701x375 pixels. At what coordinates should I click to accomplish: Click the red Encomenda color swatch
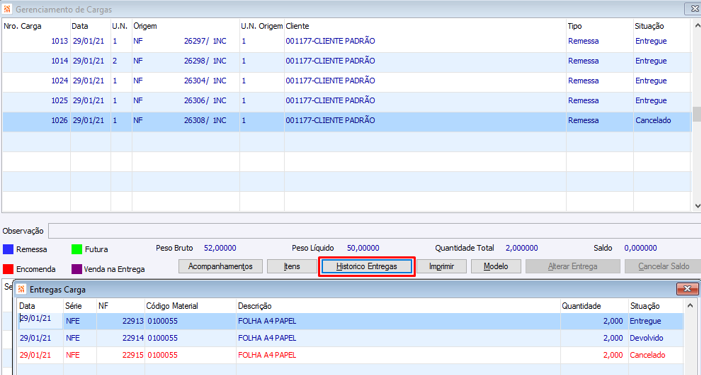pos(8,269)
